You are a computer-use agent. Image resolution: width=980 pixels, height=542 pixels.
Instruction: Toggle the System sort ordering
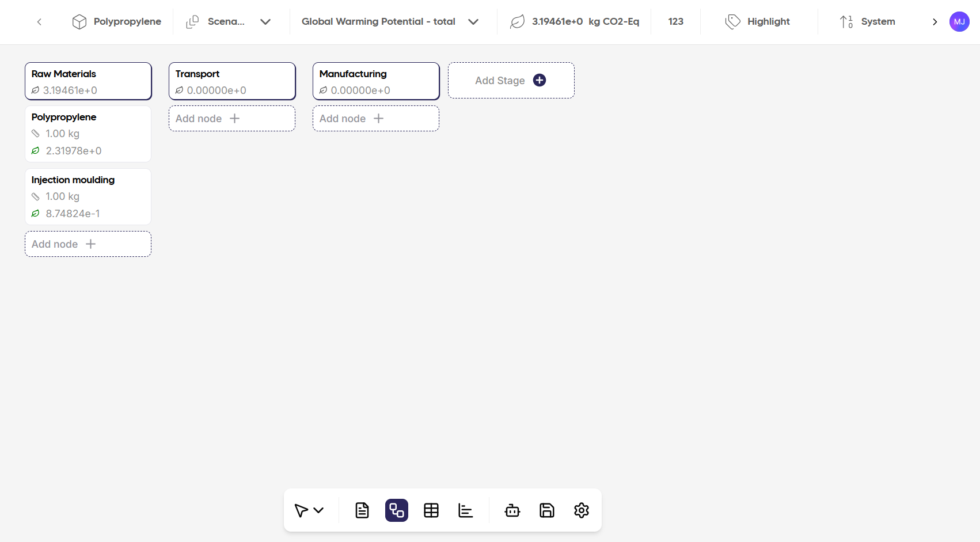pyautogui.click(x=867, y=21)
